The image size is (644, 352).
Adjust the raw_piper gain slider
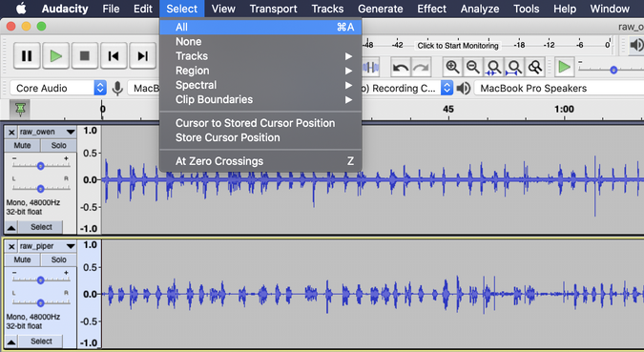pyautogui.click(x=41, y=280)
